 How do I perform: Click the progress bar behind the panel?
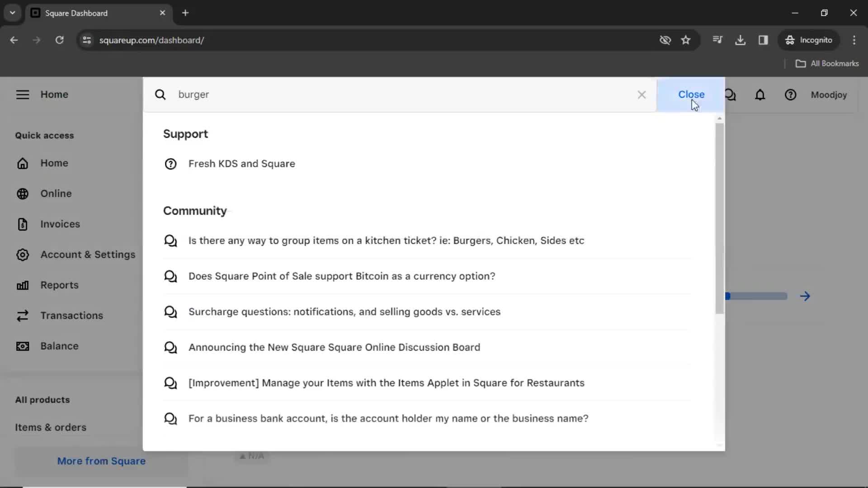[756, 296]
